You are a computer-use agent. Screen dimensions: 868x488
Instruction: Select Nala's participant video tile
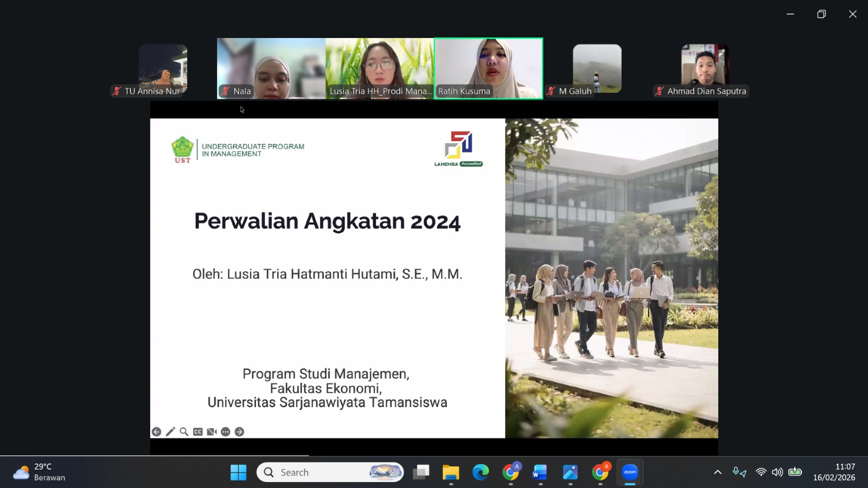click(271, 68)
